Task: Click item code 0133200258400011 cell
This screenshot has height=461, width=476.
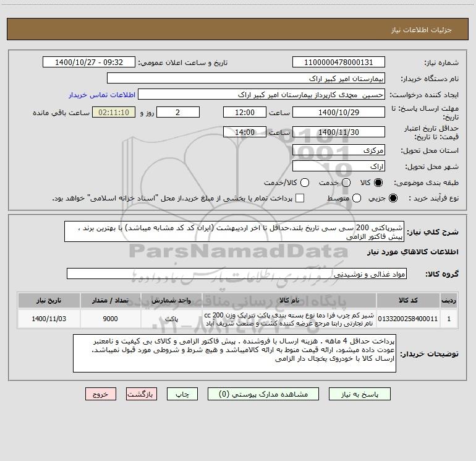Action: (x=408, y=319)
